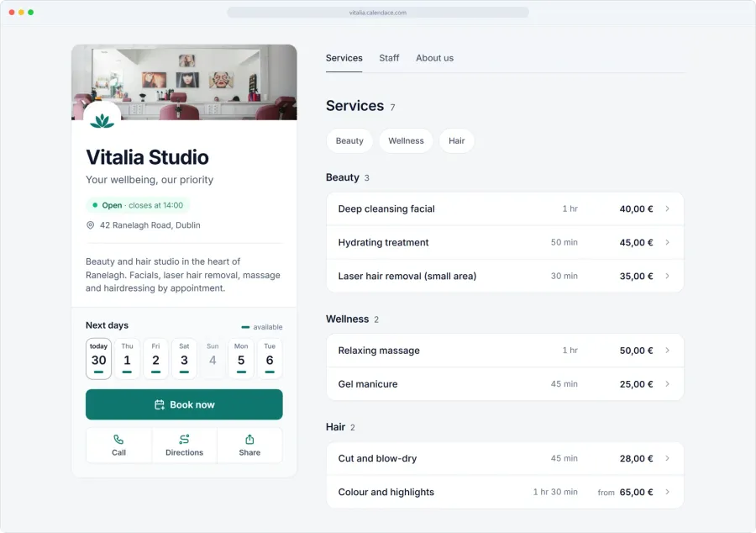Click the calendar icon in Book now

160,404
